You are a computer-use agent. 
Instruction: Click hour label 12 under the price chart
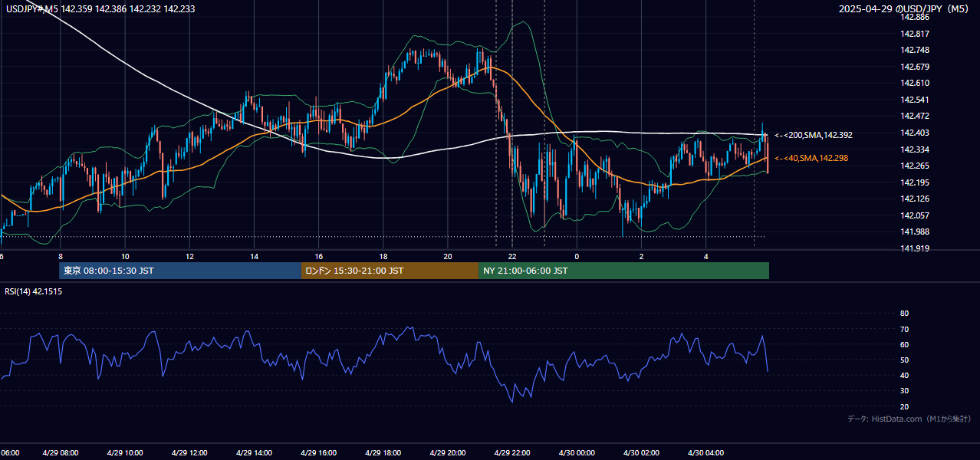click(189, 257)
